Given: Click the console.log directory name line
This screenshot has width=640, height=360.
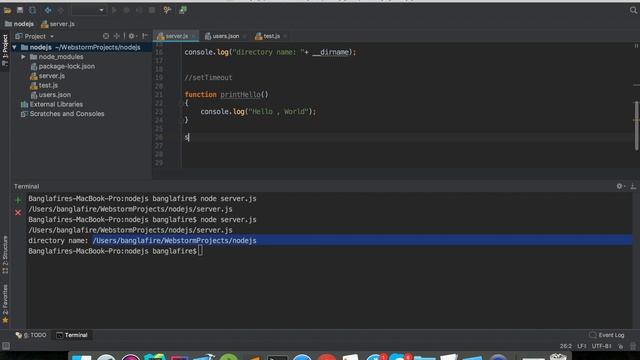Looking at the screenshot, I should coord(270,52).
